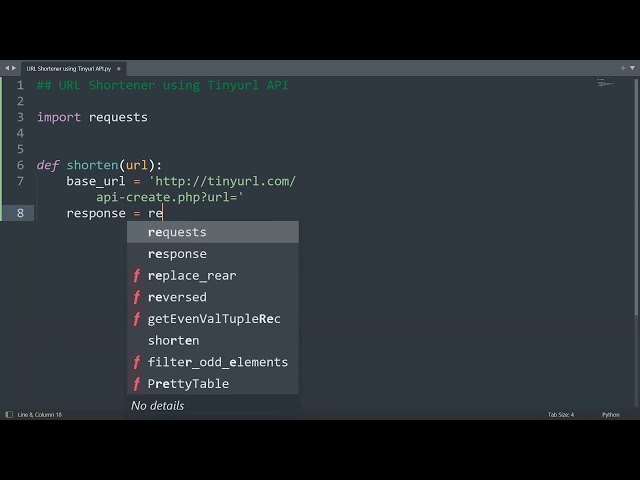Click 'def' keyword on line 6
This screenshot has height=480, width=640.
[x=48, y=165]
